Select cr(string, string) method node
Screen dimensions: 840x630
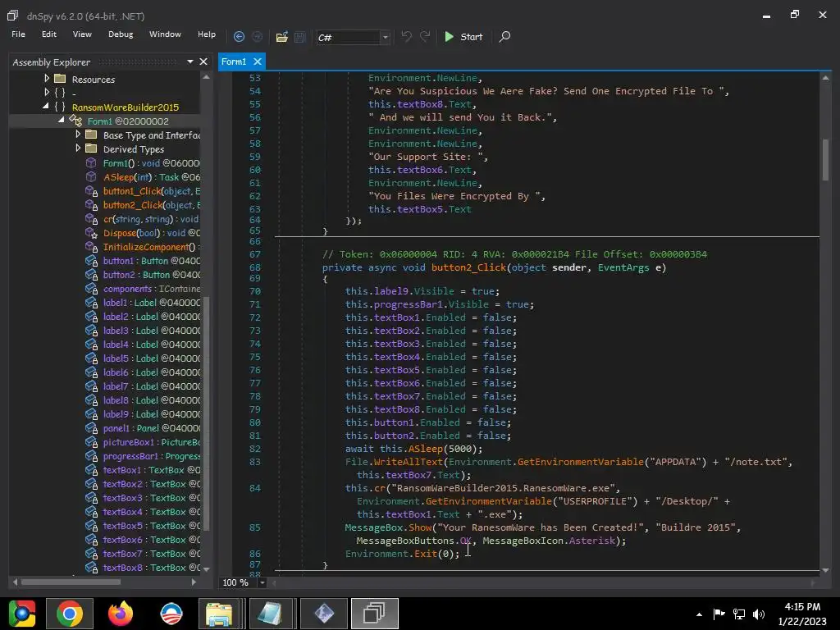(151, 219)
